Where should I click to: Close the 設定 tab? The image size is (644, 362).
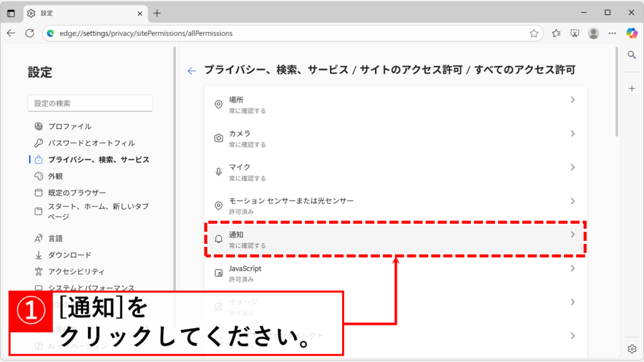click(x=140, y=14)
